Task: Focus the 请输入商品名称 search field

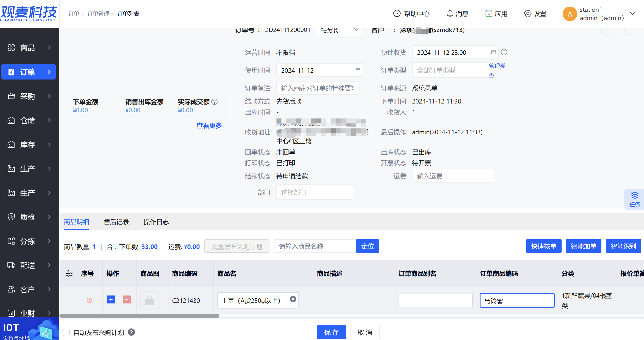Action: pos(315,246)
